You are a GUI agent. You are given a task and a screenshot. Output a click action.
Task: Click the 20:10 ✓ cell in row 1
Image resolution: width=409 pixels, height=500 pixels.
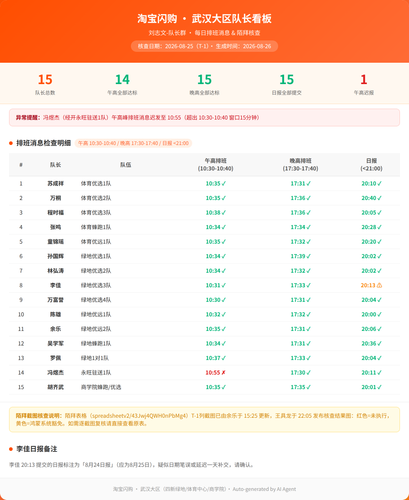coord(371,183)
